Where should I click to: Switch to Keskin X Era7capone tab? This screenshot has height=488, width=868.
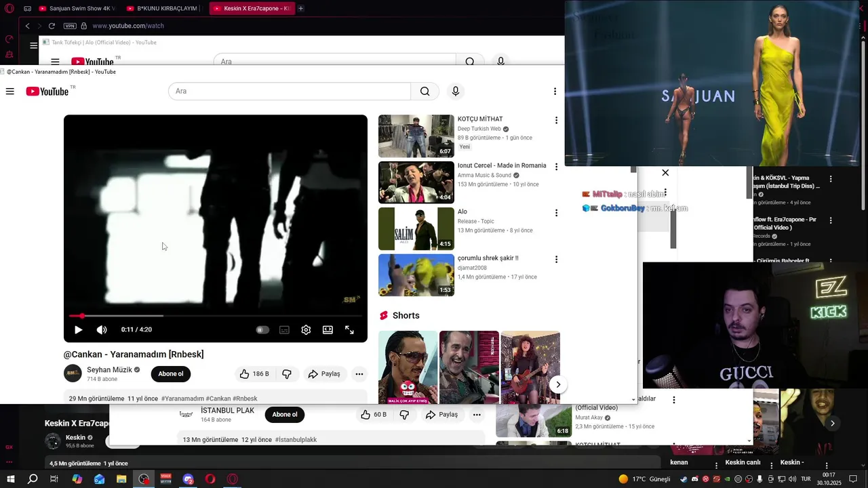tap(251, 9)
